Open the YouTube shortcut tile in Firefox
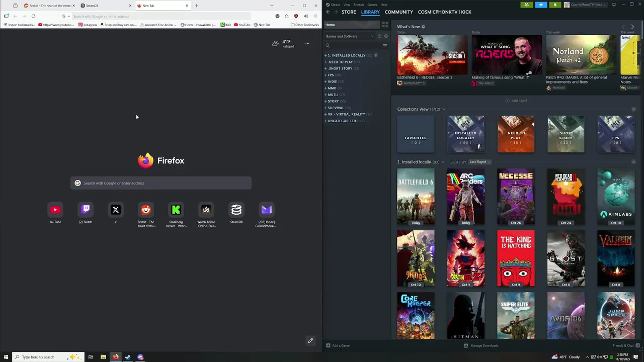This screenshot has width=644, height=362. click(x=55, y=210)
